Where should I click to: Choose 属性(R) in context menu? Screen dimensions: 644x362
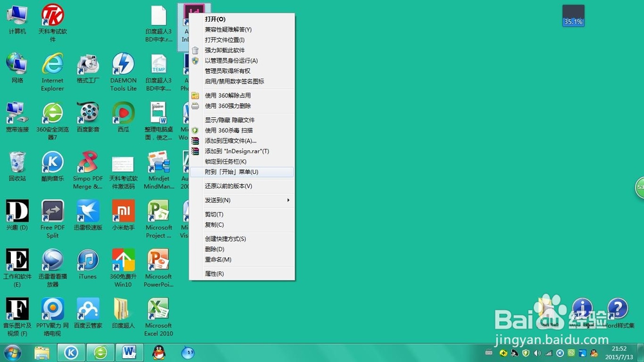tap(242, 274)
